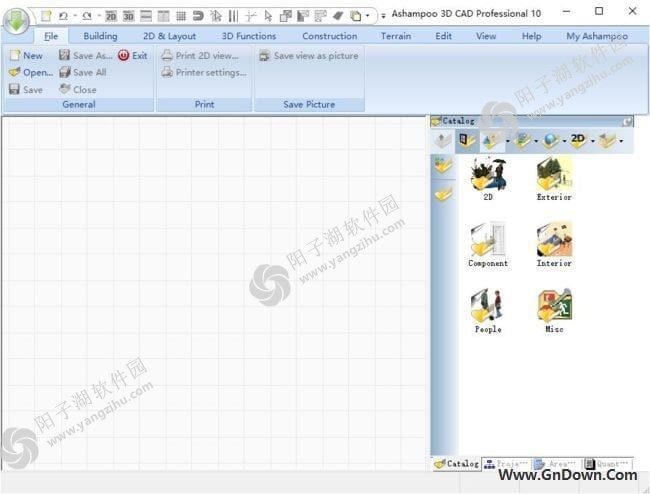The height and width of the screenshot is (494, 650).
Task: Select the catalog globe materials folder icon
Action: point(550,140)
